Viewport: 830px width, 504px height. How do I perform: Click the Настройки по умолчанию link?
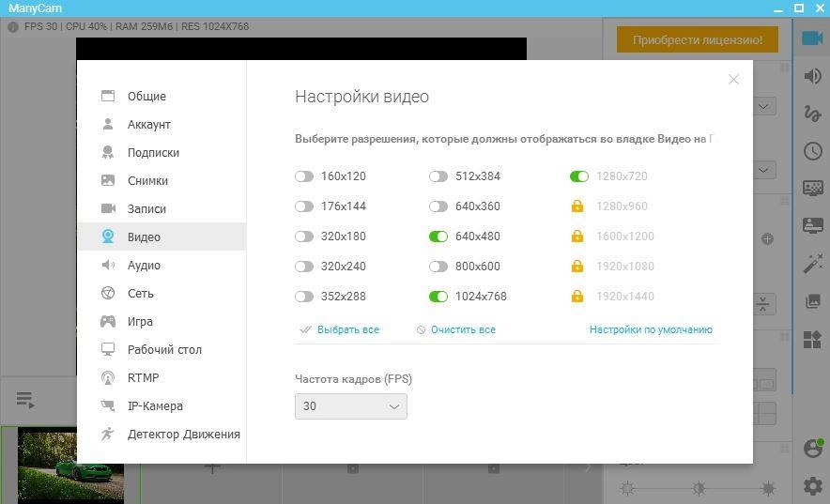(651, 329)
